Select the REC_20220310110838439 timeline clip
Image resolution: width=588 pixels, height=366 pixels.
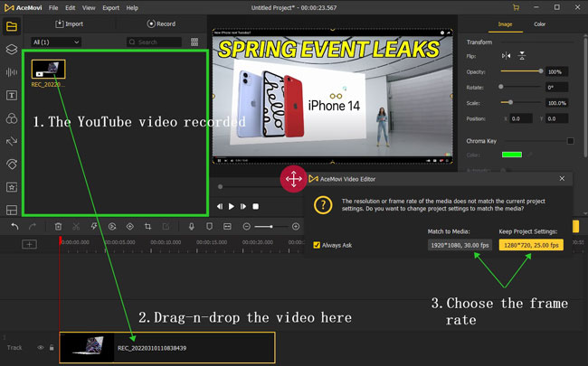(x=167, y=348)
